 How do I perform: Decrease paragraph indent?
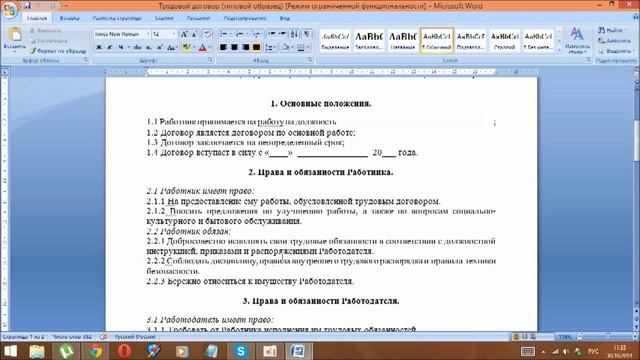272,34
